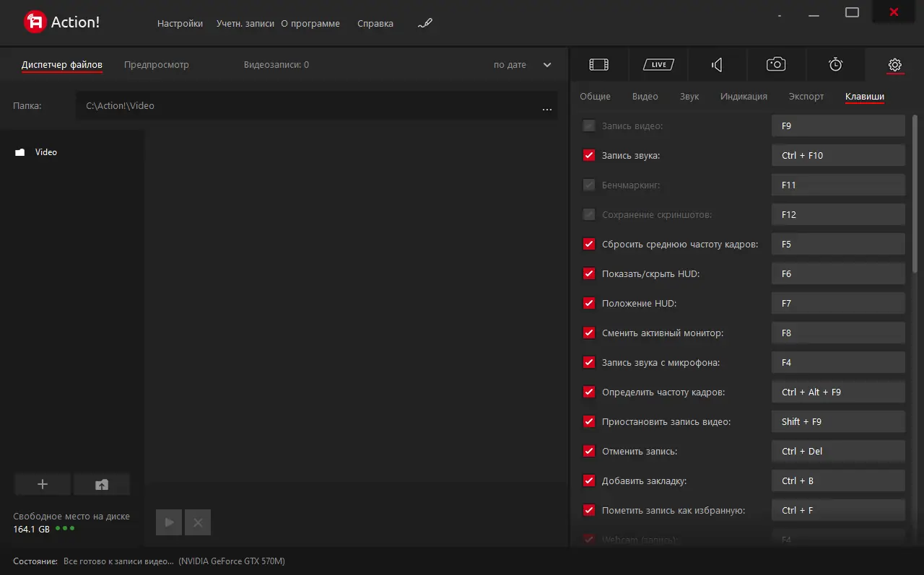Click the 'Ctrl + Del' hotkey field
This screenshot has height=575, width=924.
click(838, 451)
